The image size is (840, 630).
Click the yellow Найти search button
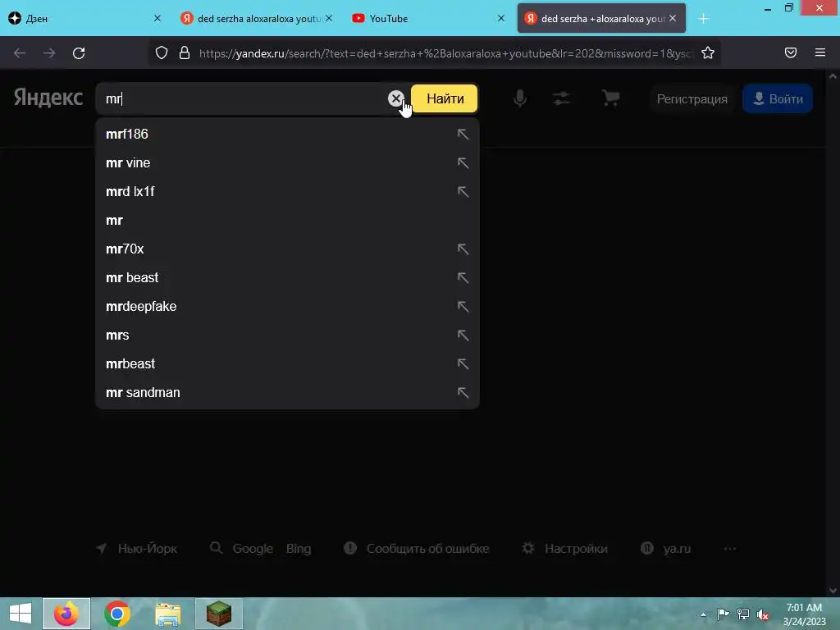[x=445, y=98]
